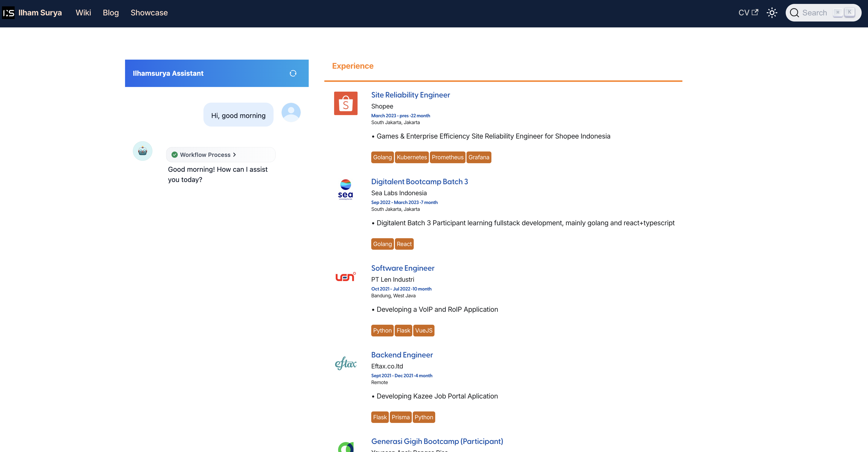Click the Sea Labs Indonesia company name
Viewport: 868px width, 452px height.
(399, 193)
